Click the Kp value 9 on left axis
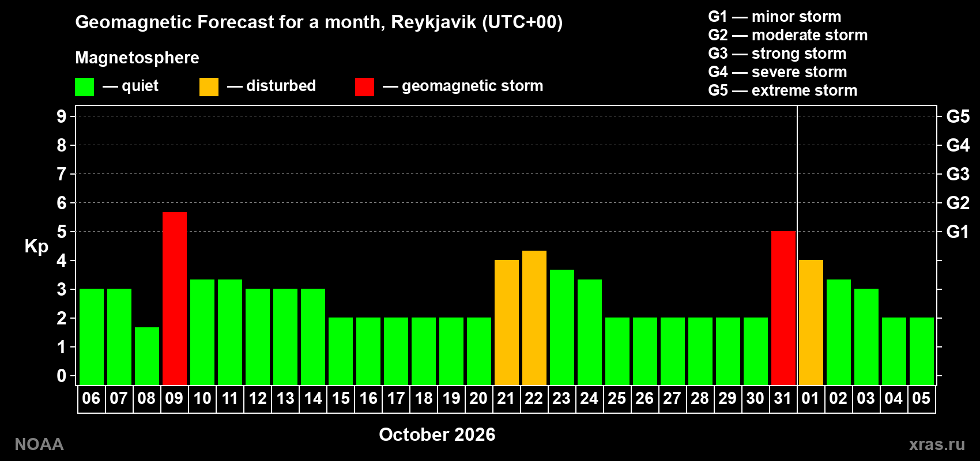Screen dimensions: 980x461 click(x=62, y=116)
